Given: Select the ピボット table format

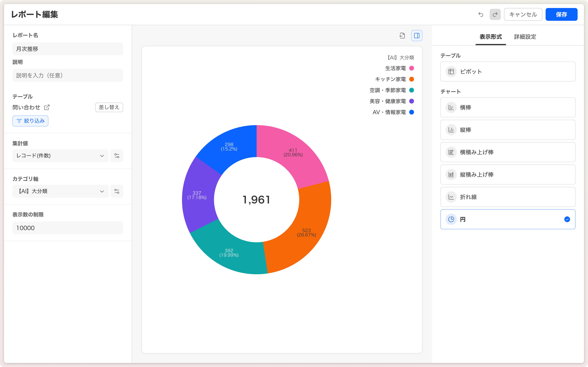Looking at the screenshot, I should 508,72.
